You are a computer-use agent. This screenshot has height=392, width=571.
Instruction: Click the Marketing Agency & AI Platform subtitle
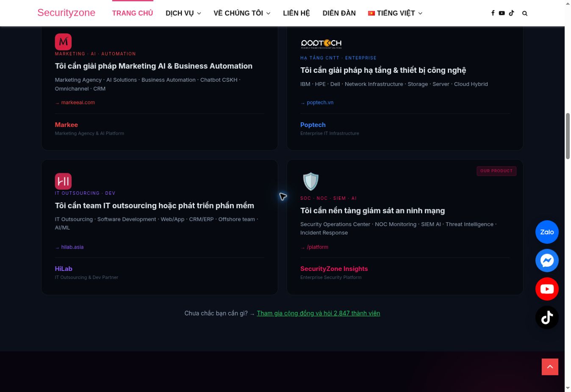pos(89,133)
